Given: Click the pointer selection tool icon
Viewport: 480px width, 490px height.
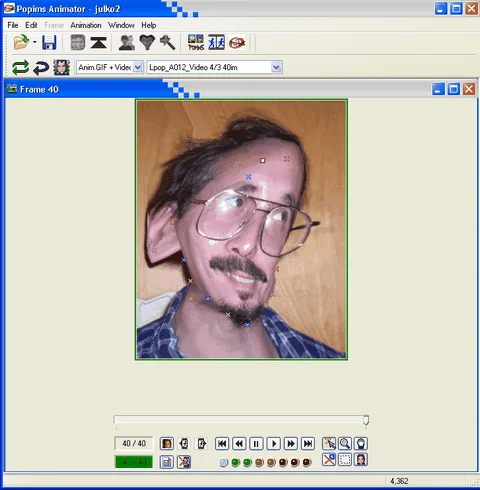Looking at the screenshot, I should (329, 443).
